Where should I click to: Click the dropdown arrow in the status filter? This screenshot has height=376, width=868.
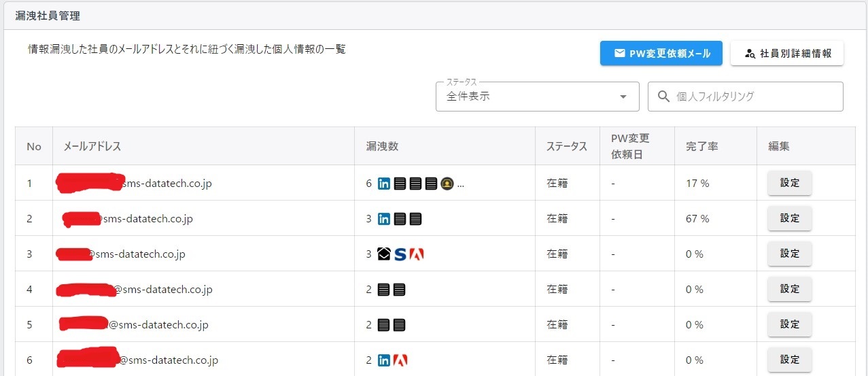point(623,97)
